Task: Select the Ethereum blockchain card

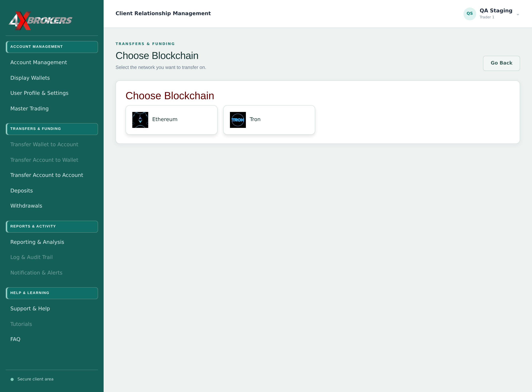Action: click(x=171, y=120)
